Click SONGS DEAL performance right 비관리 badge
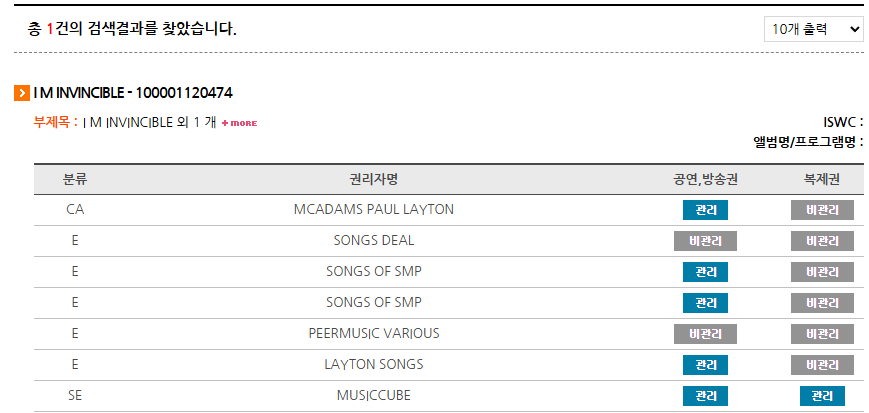 [705, 241]
